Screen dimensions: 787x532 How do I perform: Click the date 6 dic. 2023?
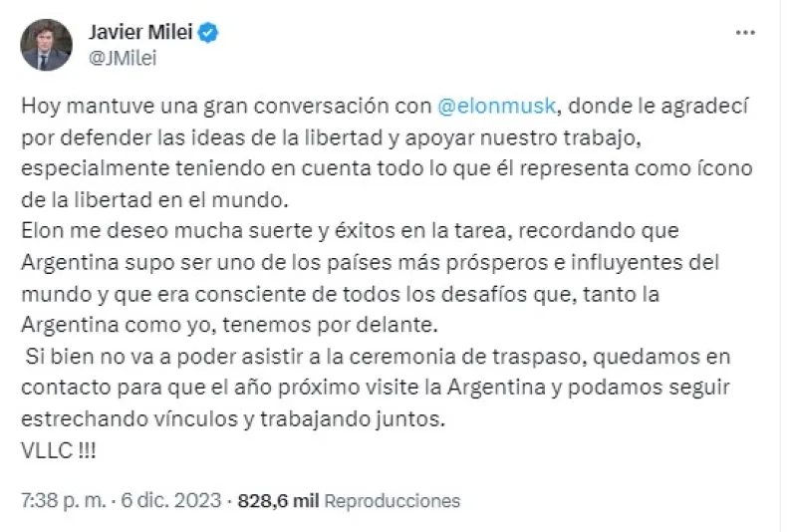point(161,500)
